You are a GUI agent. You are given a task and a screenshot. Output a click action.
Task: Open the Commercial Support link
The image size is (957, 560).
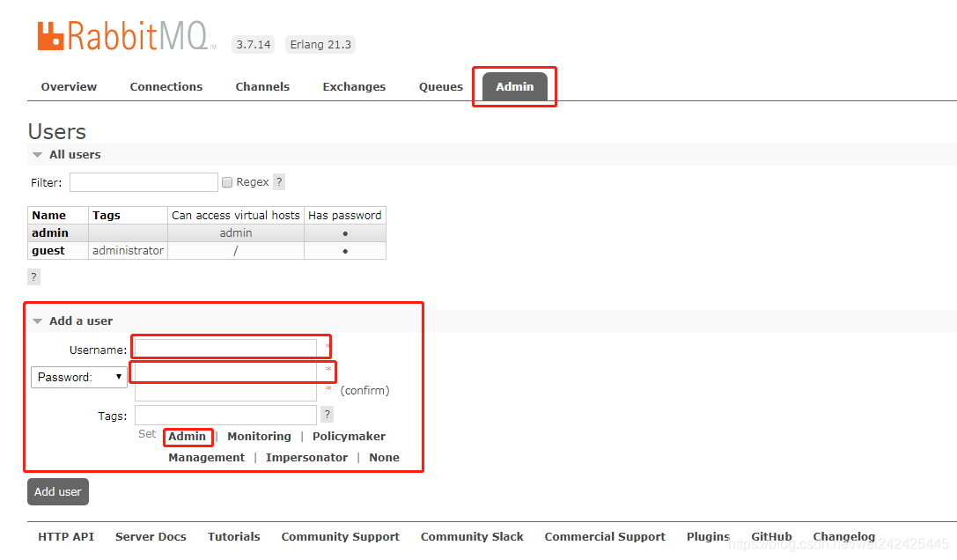(605, 536)
